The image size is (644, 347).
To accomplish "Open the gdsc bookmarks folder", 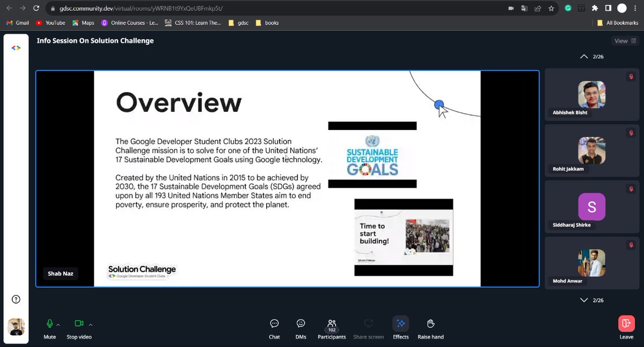I will pos(238,23).
